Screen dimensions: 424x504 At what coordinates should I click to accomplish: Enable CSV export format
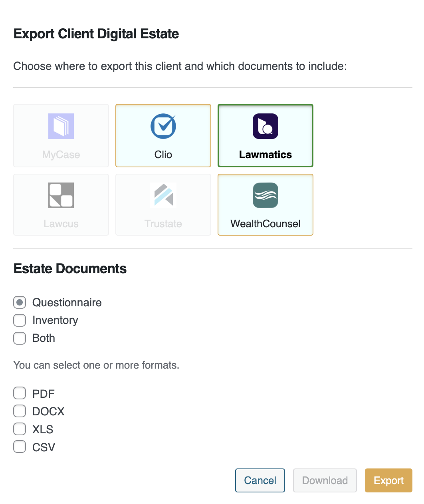pos(20,447)
